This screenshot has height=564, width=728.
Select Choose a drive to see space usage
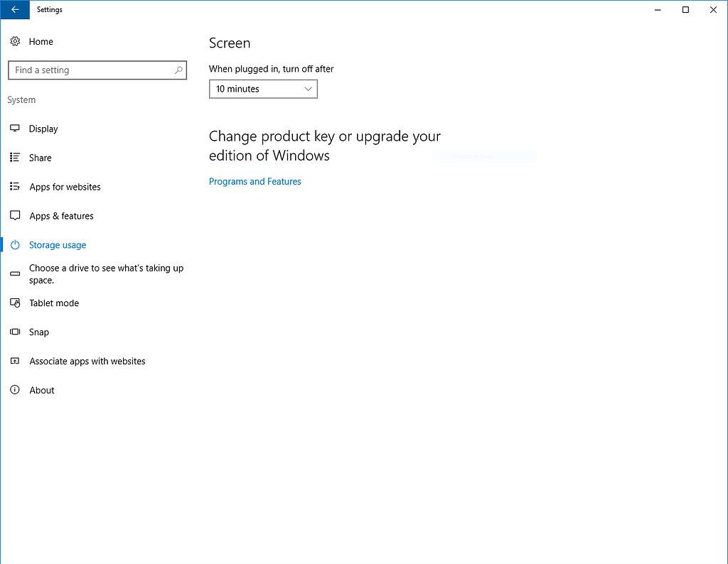106,273
